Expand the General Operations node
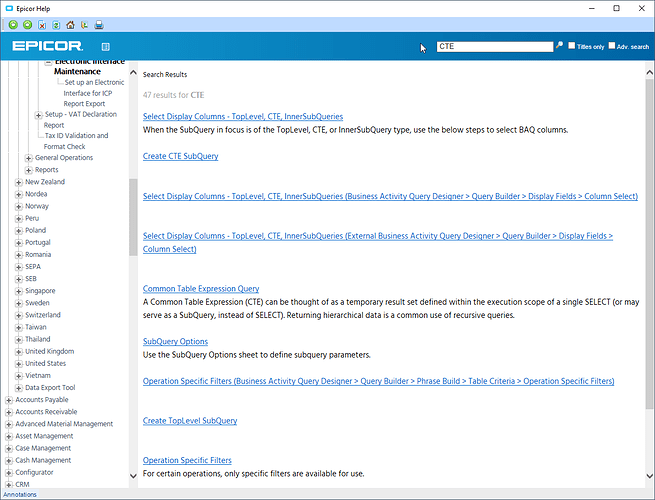 click(x=28, y=158)
